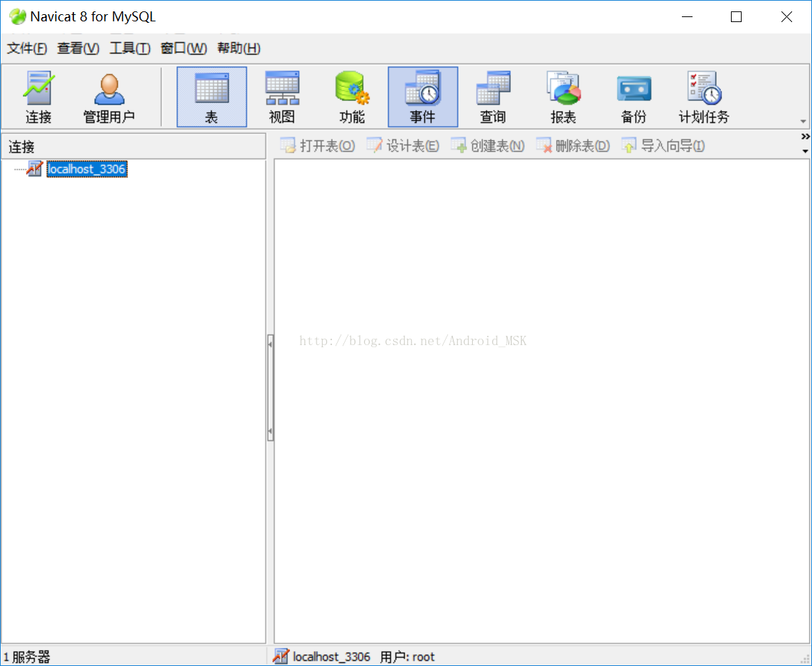The width and height of the screenshot is (812, 666).
Task: Maximize the Navicat window
Action: (736, 16)
